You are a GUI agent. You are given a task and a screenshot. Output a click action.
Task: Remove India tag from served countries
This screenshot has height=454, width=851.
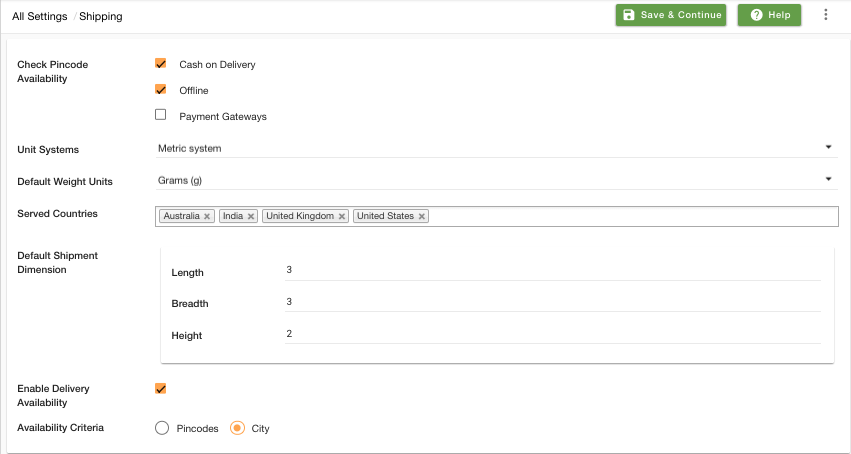(251, 216)
